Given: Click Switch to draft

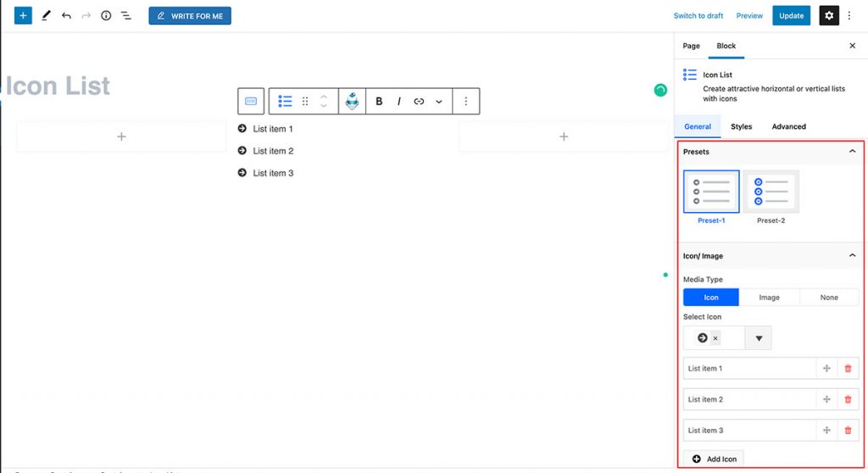Looking at the screenshot, I should pyautogui.click(x=698, y=15).
